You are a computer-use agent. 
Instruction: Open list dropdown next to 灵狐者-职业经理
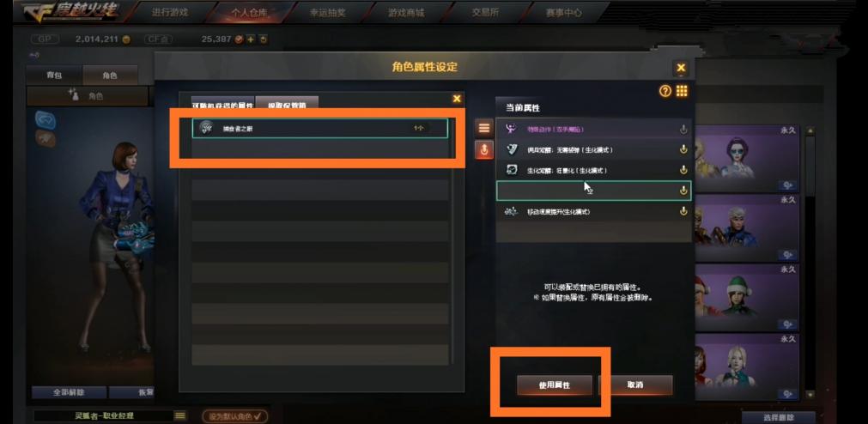click(x=180, y=415)
